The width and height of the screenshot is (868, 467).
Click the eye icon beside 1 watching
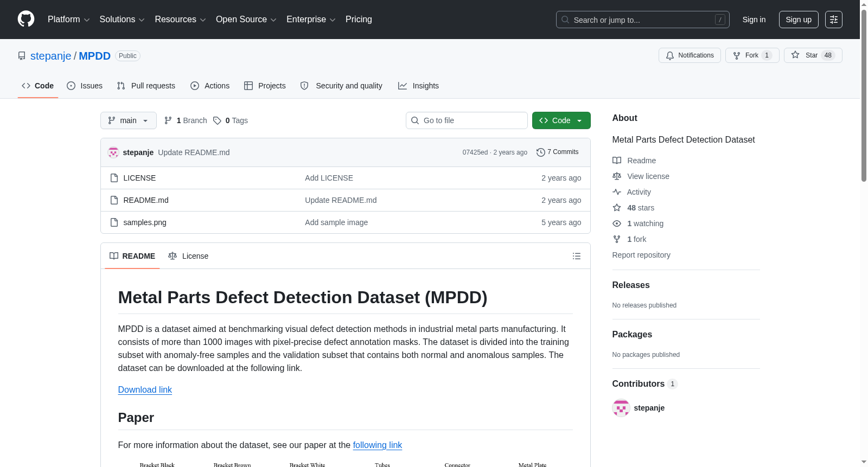pyautogui.click(x=617, y=223)
